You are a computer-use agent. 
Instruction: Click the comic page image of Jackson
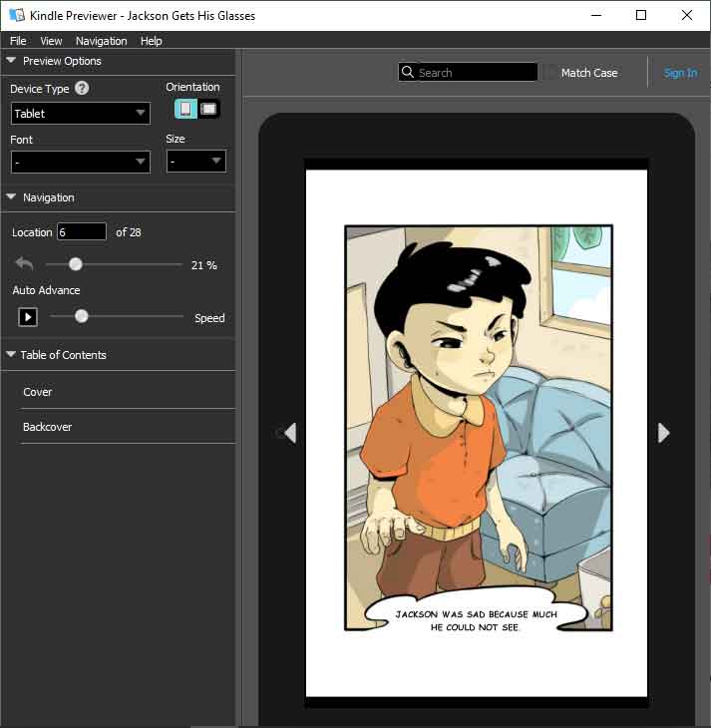[479, 428]
